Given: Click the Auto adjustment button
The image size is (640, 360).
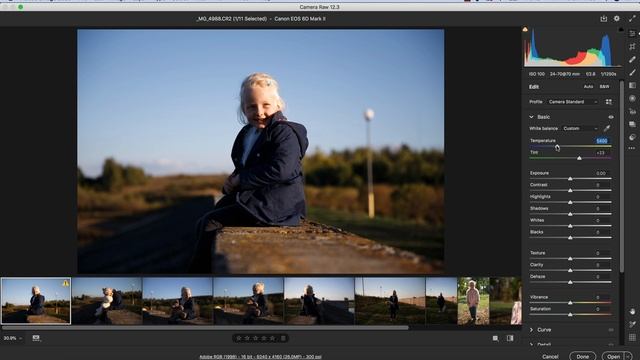Looking at the screenshot, I should click(x=588, y=87).
